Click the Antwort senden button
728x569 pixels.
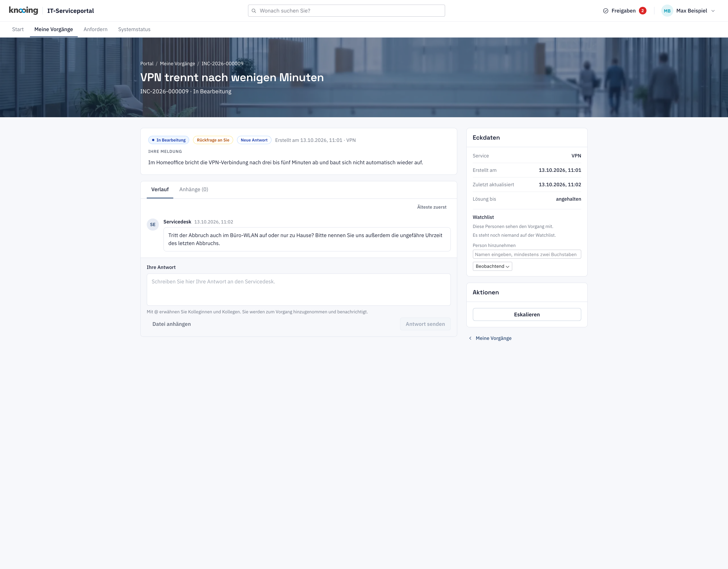pos(425,324)
